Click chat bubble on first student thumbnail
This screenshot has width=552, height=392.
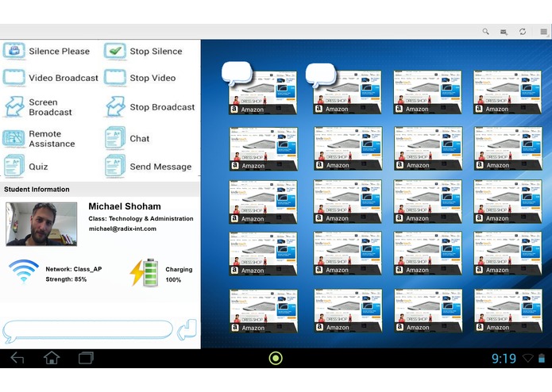click(237, 73)
